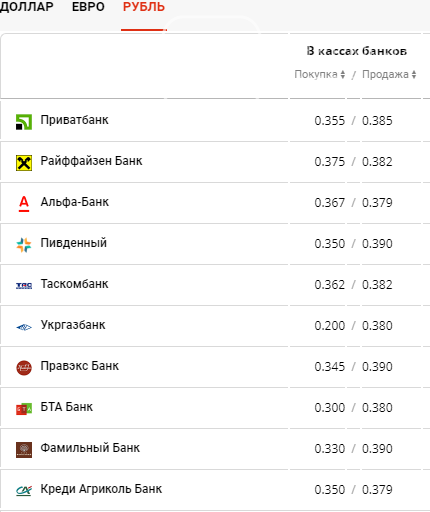Open the Приватбанк name link

point(75,120)
